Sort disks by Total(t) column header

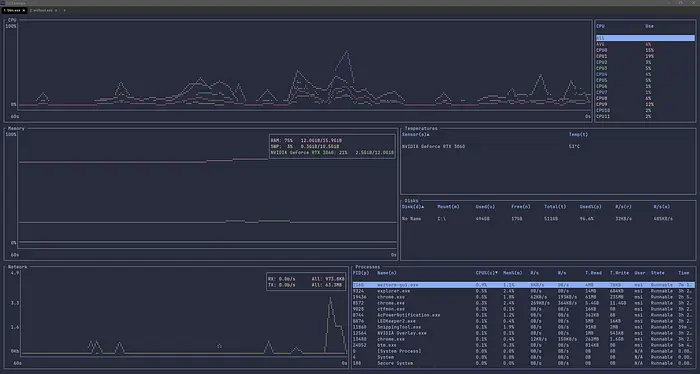point(555,207)
